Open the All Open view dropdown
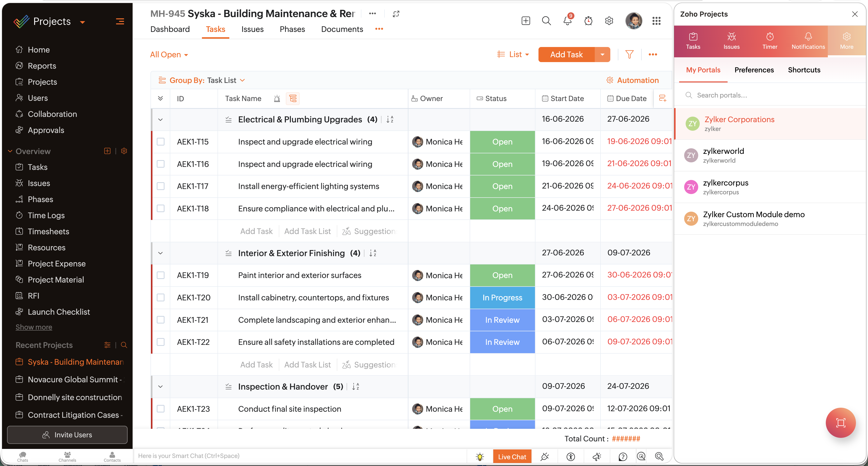The width and height of the screenshot is (868, 466). tap(169, 55)
